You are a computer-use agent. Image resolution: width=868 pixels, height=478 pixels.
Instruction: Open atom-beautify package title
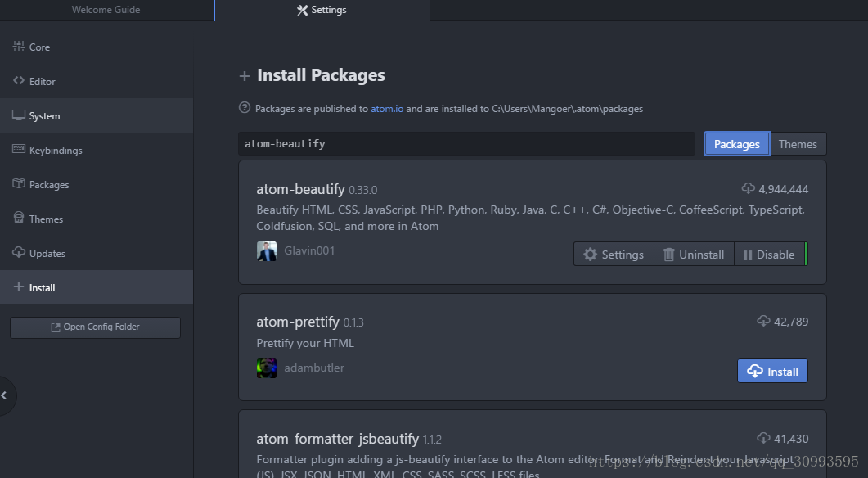(300, 189)
